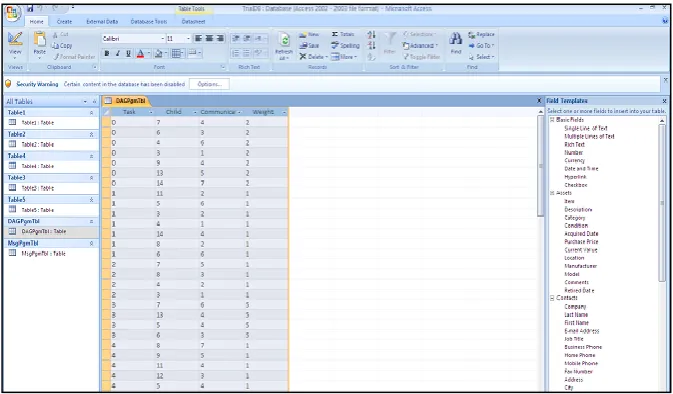The width and height of the screenshot is (673, 394).
Task: Click the Copy command
Action: pyautogui.click(x=63, y=45)
